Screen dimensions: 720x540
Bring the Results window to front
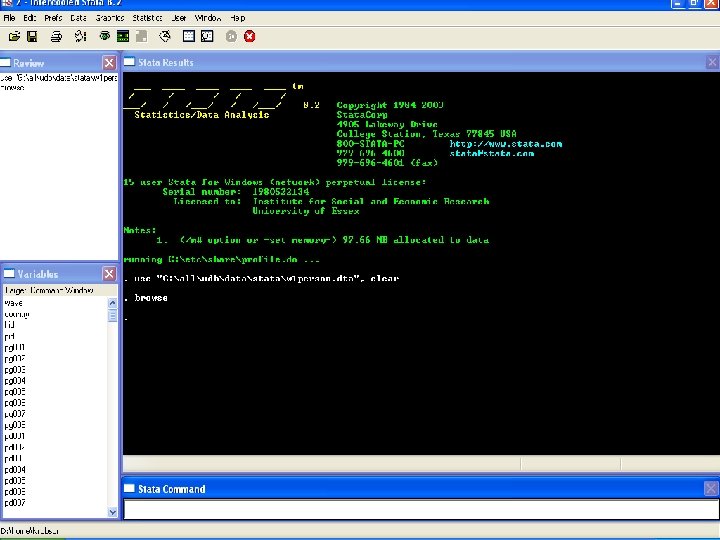point(123,36)
